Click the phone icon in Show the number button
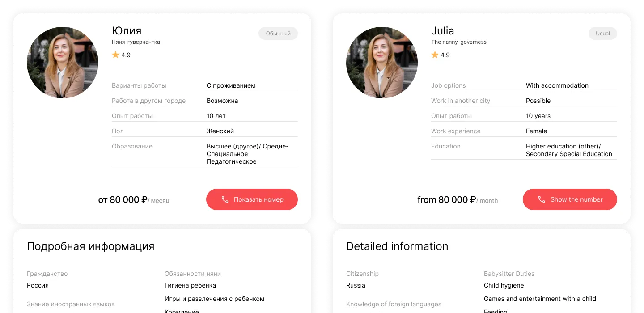 [542, 199]
